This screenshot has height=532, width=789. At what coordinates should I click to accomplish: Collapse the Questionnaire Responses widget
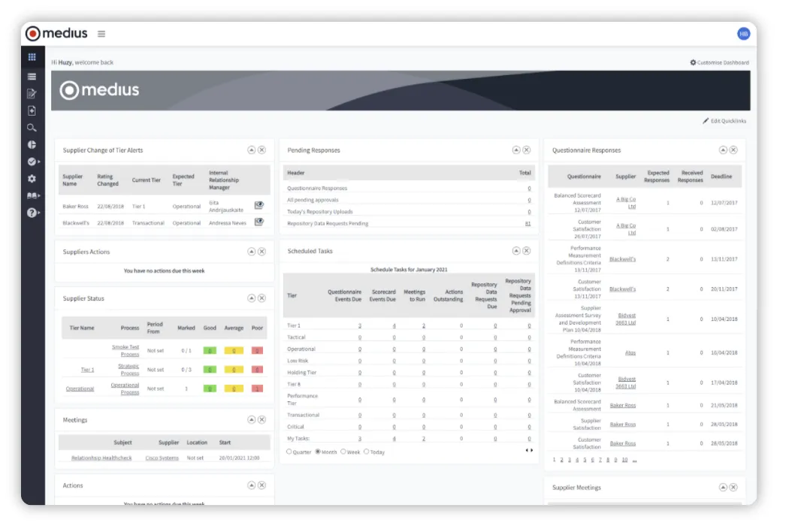[723, 150]
